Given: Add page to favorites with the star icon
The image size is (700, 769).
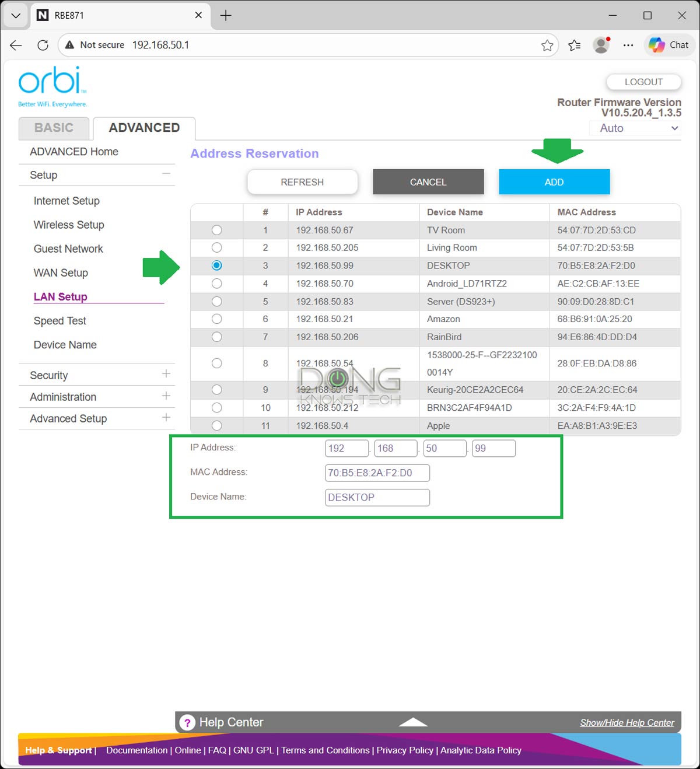Looking at the screenshot, I should coord(547,45).
